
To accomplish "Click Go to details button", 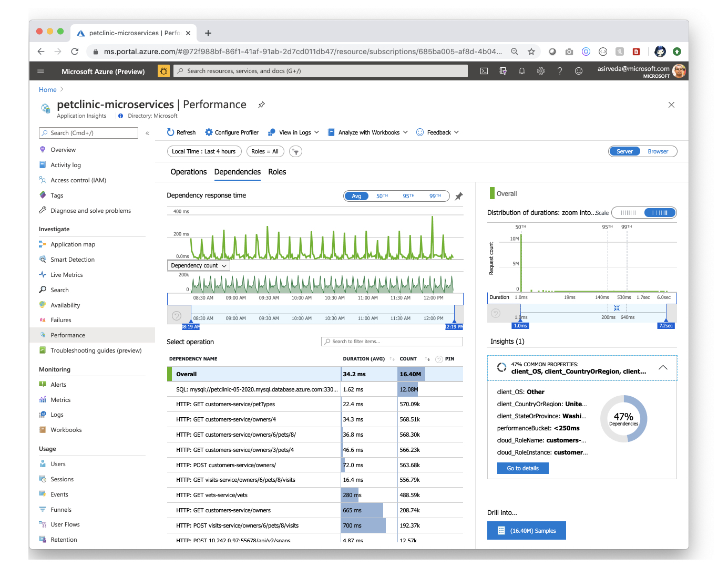I will pyautogui.click(x=523, y=468).
